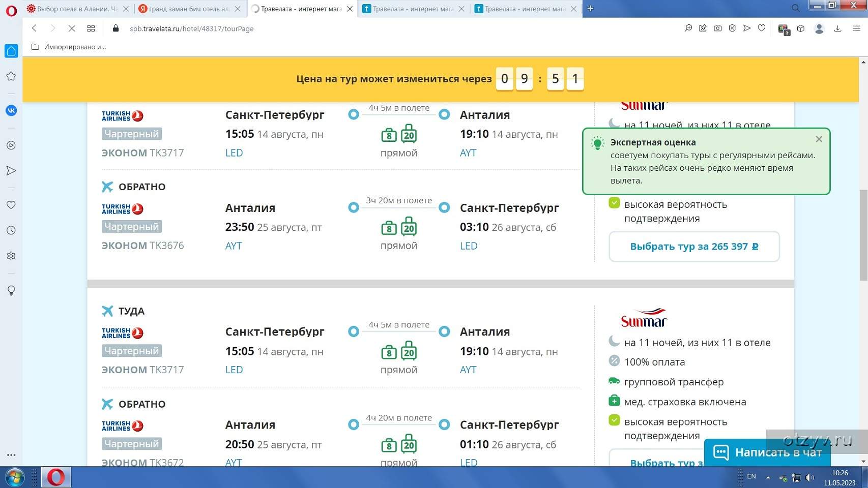
Task: Open the Opera main menu logo
Action: point(11,10)
